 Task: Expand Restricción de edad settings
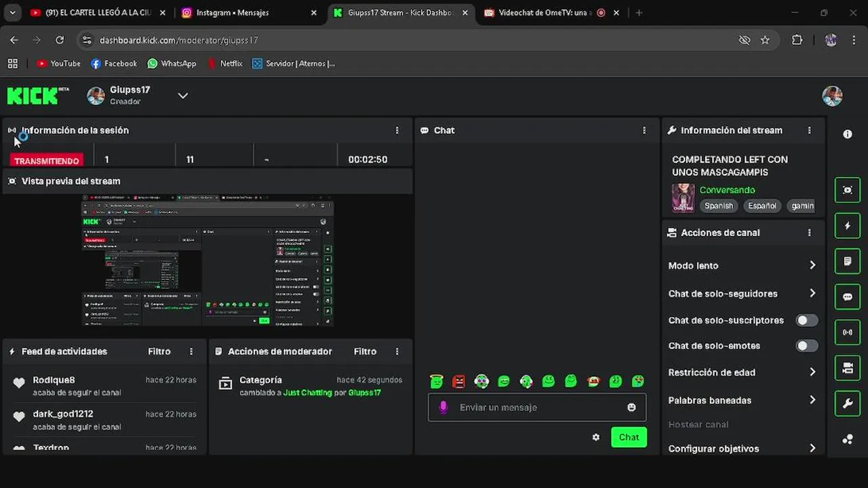click(x=743, y=372)
